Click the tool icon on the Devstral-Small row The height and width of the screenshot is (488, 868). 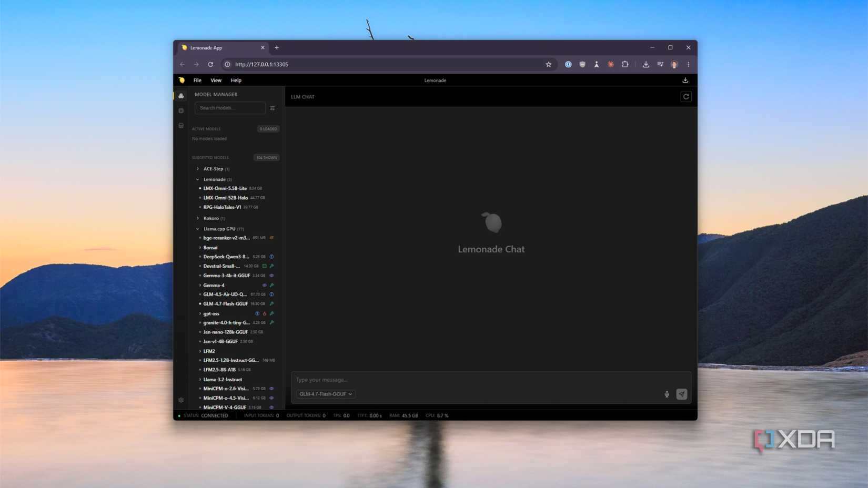pos(272,266)
